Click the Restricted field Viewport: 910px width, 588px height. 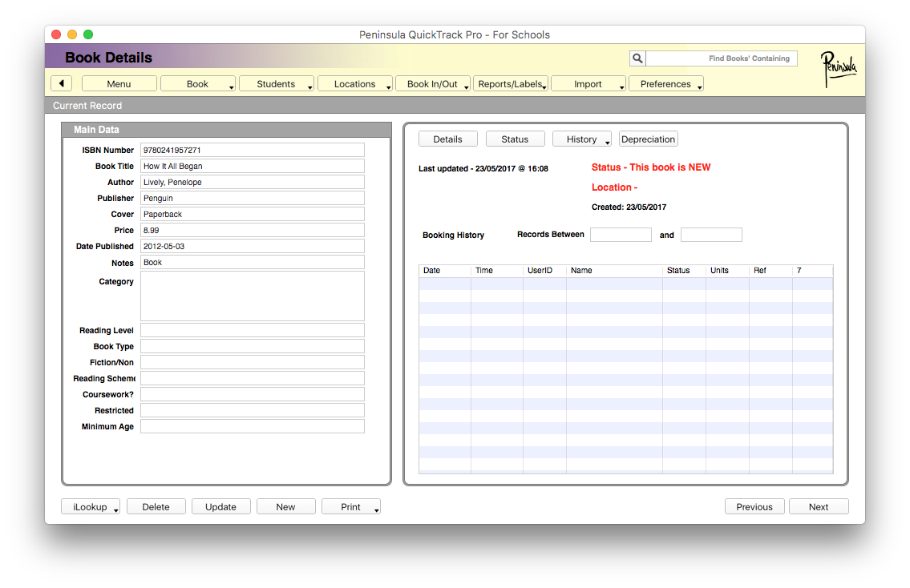[x=253, y=410]
